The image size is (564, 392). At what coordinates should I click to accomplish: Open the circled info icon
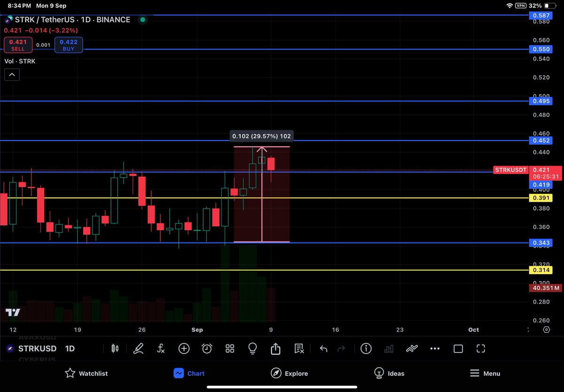point(366,348)
